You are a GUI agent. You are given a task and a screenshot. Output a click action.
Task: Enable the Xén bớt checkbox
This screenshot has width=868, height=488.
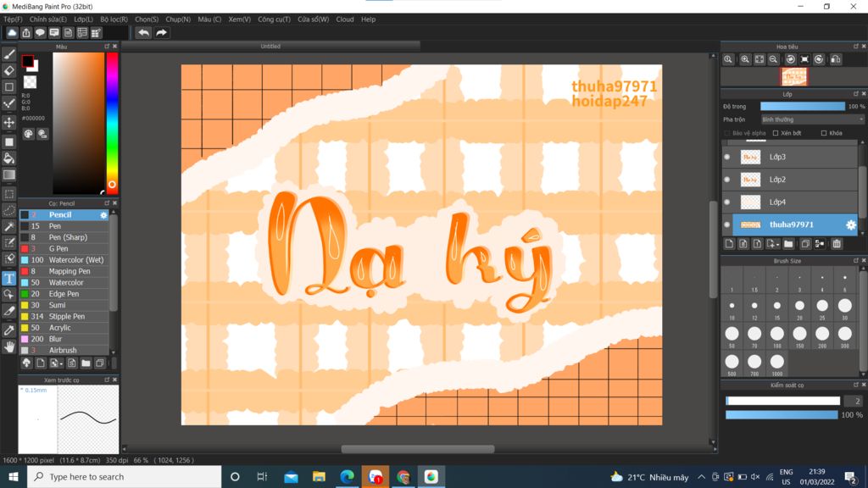pos(776,133)
